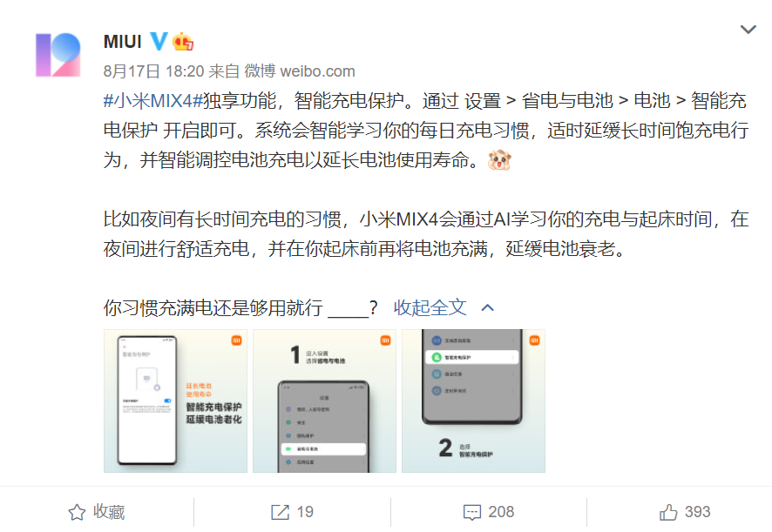Collapse the post with 收起全文
Image resolution: width=772 pixels, height=532 pixels.
pyautogui.click(x=430, y=307)
